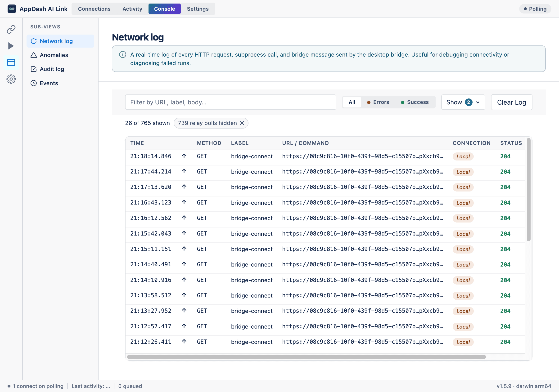
Task: Click the 204 status on 21:17:44.214 row
Action: coord(505,172)
